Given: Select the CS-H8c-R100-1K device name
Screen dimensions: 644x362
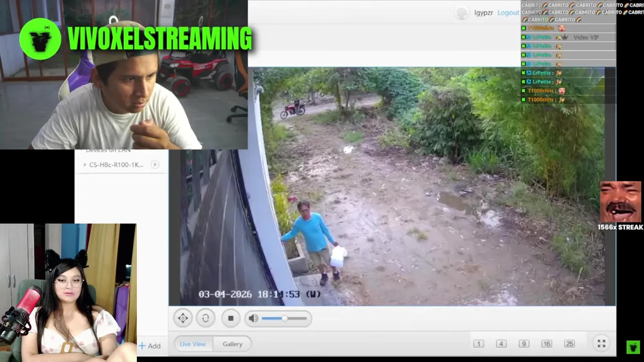Looking at the screenshot, I should 116,165.
